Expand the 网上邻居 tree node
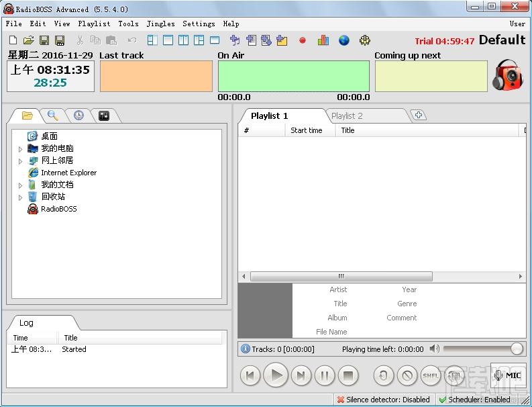The width and height of the screenshot is (532, 407). point(20,161)
